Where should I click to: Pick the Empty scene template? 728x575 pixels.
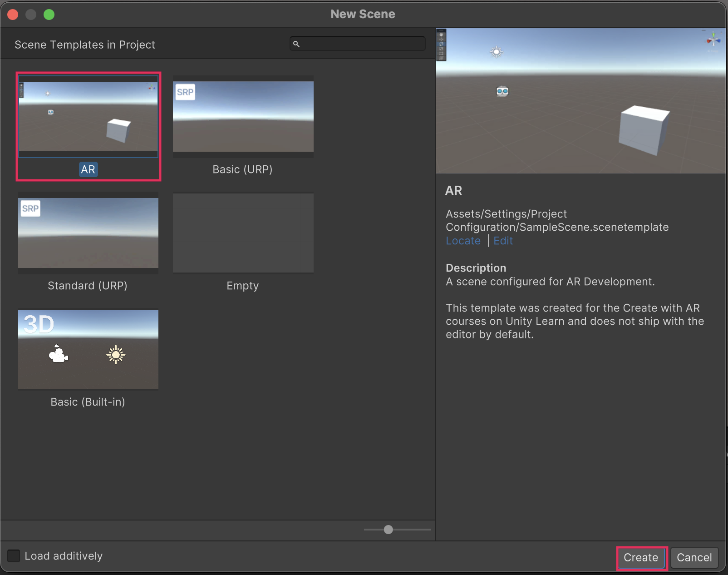pos(243,233)
